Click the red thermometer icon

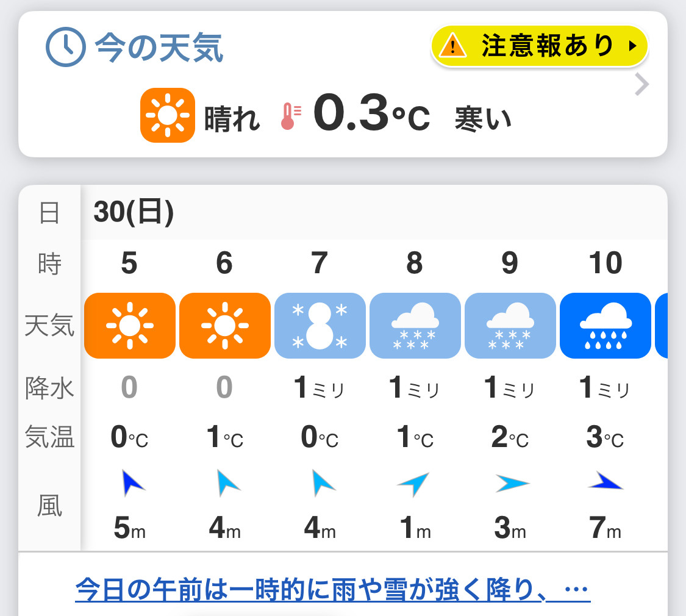click(290, 116)
